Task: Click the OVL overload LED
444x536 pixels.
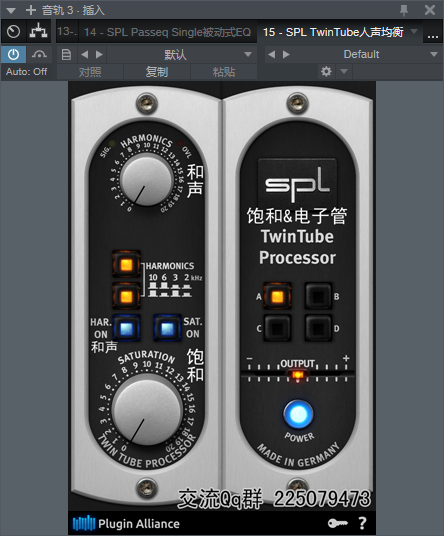Action: tap(180, 143)
